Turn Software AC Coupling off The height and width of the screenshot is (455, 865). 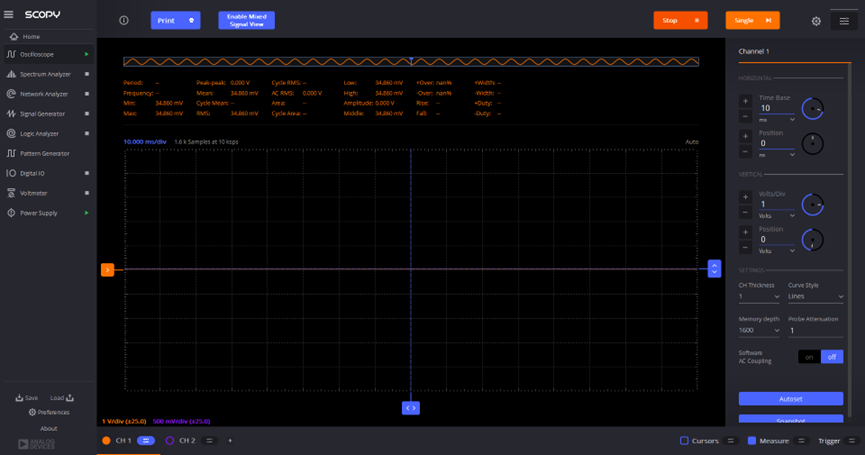point(832,357)
